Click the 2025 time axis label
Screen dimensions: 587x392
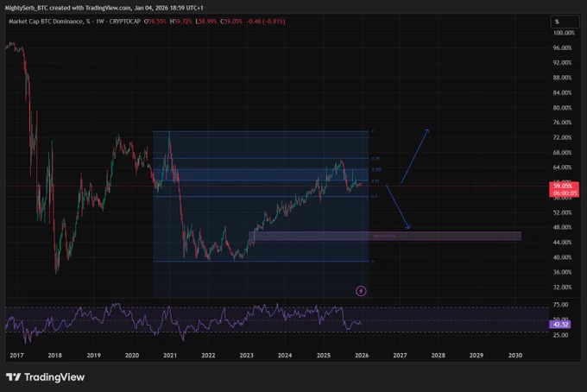pos(324,356)
